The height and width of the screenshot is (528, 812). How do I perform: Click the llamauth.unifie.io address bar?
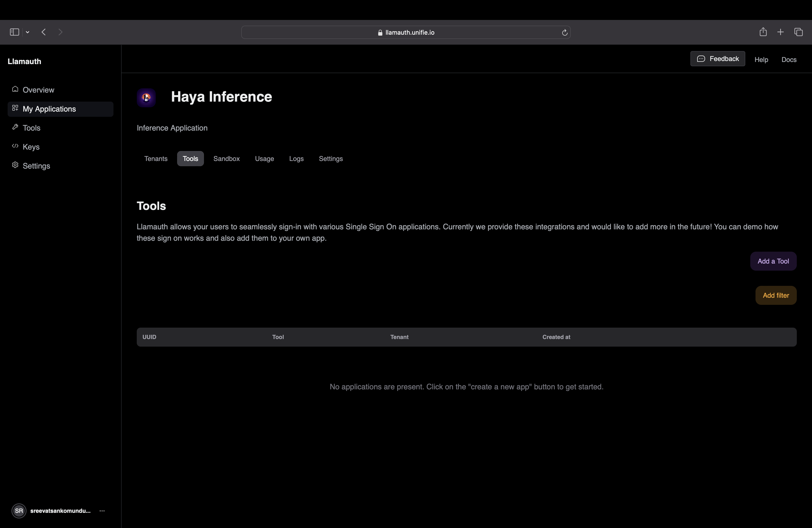(406, 32)
